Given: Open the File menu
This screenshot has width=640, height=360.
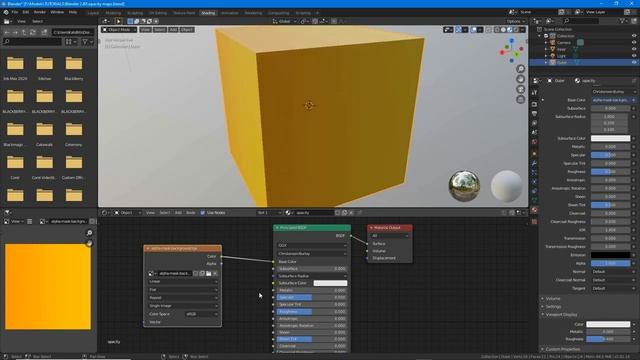Looking at the screenshot, I should [x=15, y=12].
